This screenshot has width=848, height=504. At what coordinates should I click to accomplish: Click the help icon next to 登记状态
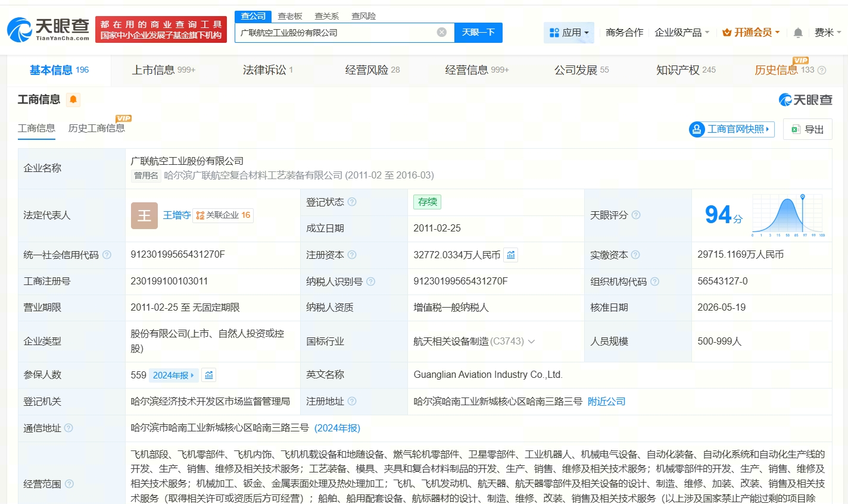coord(352,202)
